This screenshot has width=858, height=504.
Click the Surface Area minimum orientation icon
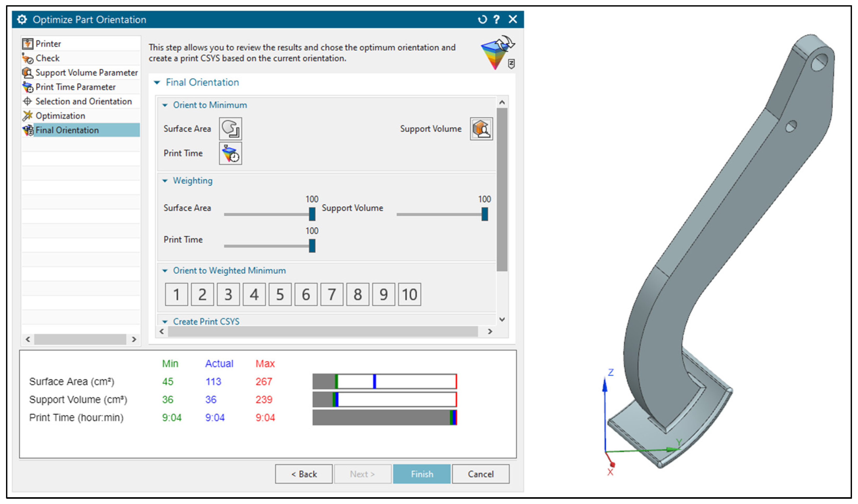click(x=230, y=129)
